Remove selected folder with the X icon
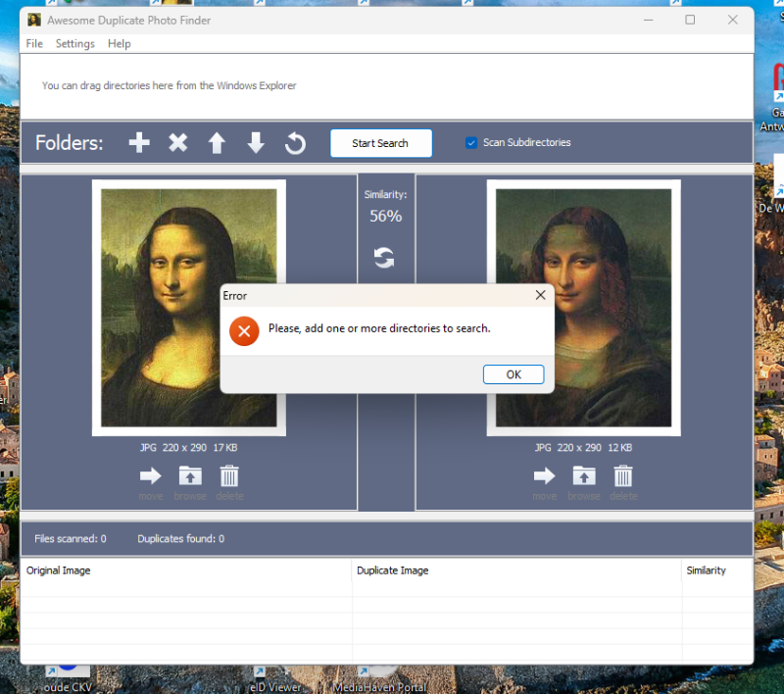 [178, 142]
